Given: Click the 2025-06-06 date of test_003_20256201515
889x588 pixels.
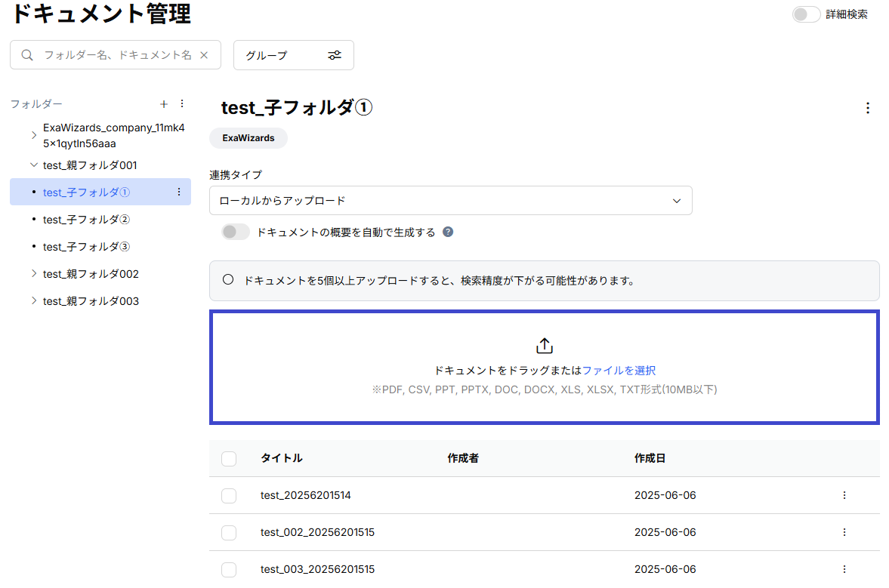Looking at the screenshot, I should (x=665, y=568).
